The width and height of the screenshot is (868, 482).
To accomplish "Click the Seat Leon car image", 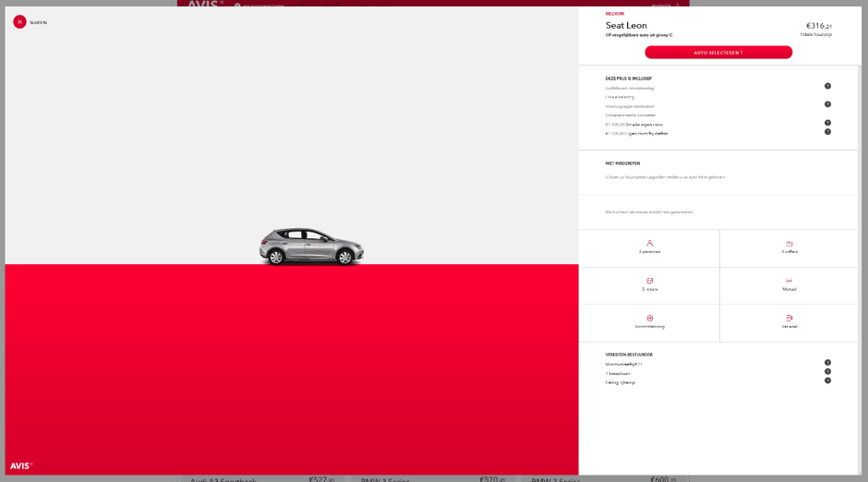I will pyautogui.click(x=311, y=247).
